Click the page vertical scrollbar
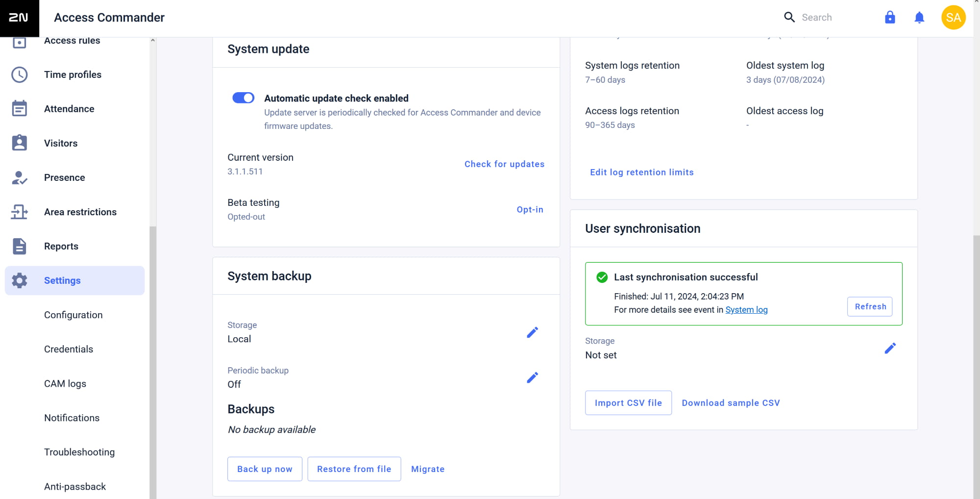 click(x=977, y=367)
